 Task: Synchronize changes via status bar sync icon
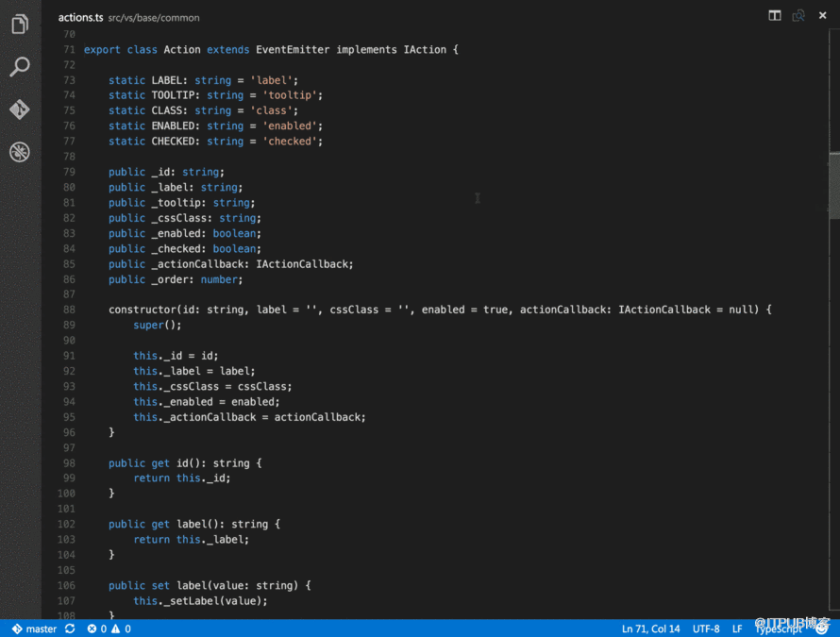point(70,629)
